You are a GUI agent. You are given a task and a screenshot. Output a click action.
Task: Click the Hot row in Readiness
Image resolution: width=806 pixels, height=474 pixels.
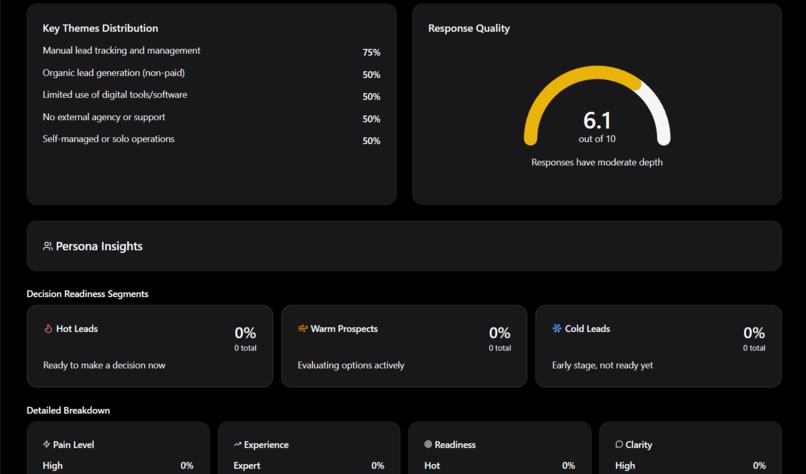(499, 466)
